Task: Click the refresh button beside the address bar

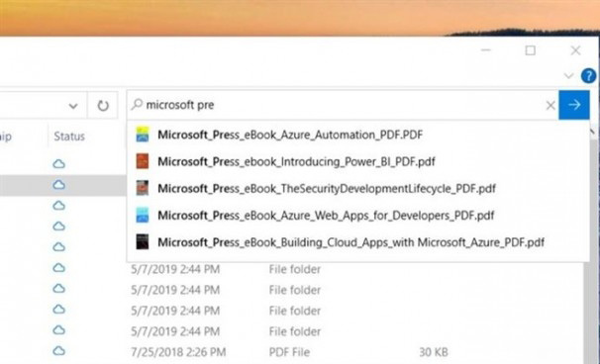Action: click(x=103, y=105)
